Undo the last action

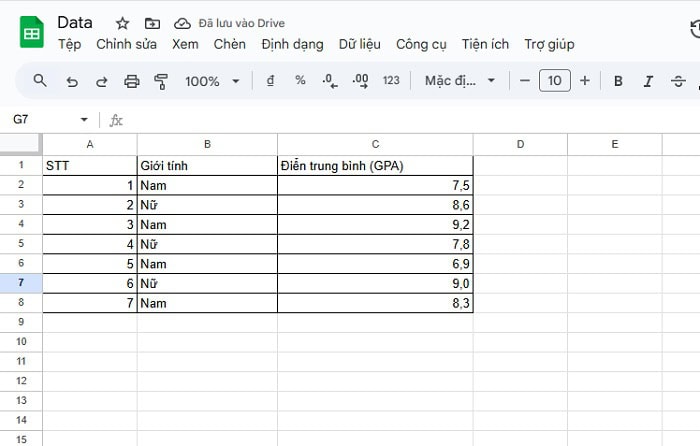pyautogui.click(x=71, y=81)
